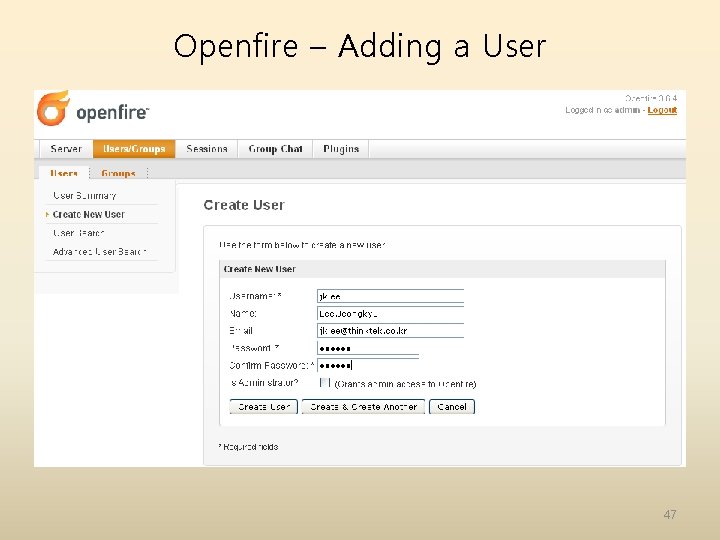Click the Required fields note
This screenshot has width=720, height=540.
pos(248,447)
